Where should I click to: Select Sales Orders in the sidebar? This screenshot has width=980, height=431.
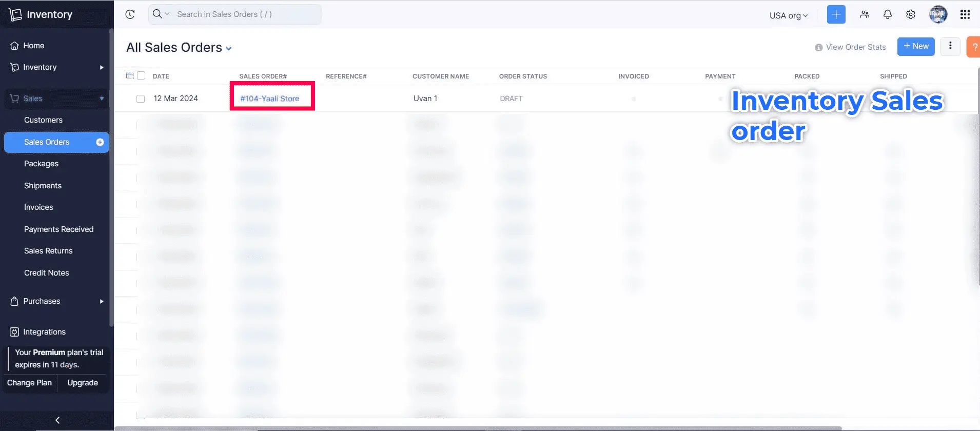[x=56, y=142]
